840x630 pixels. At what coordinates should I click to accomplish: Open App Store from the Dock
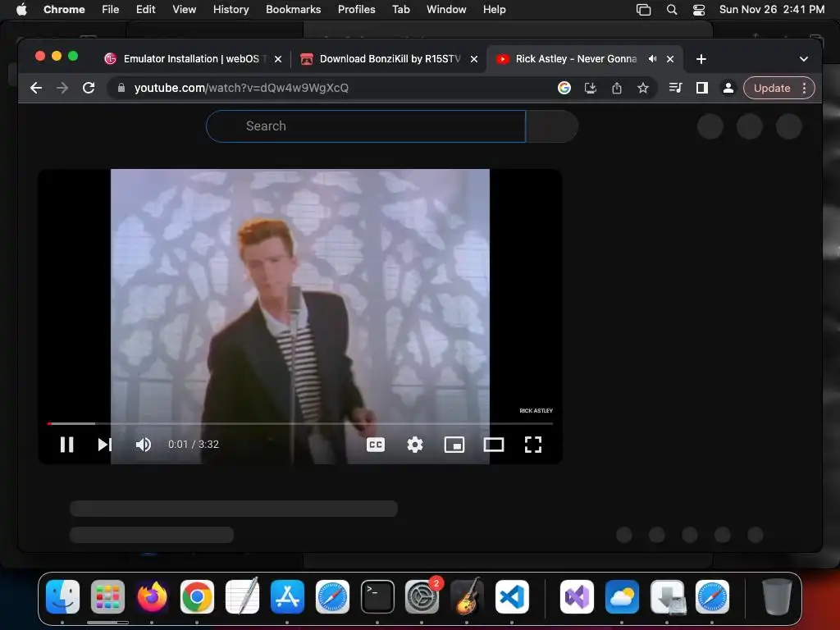click(287, 596)
